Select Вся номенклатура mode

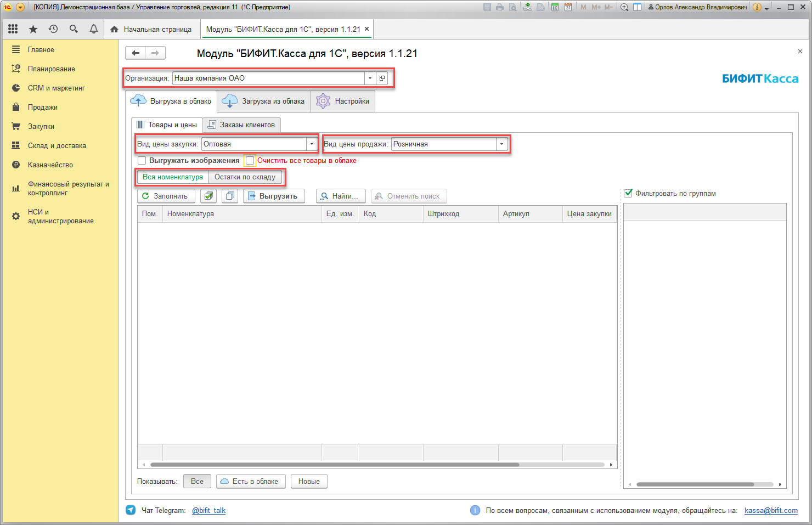tap(173, 177)
